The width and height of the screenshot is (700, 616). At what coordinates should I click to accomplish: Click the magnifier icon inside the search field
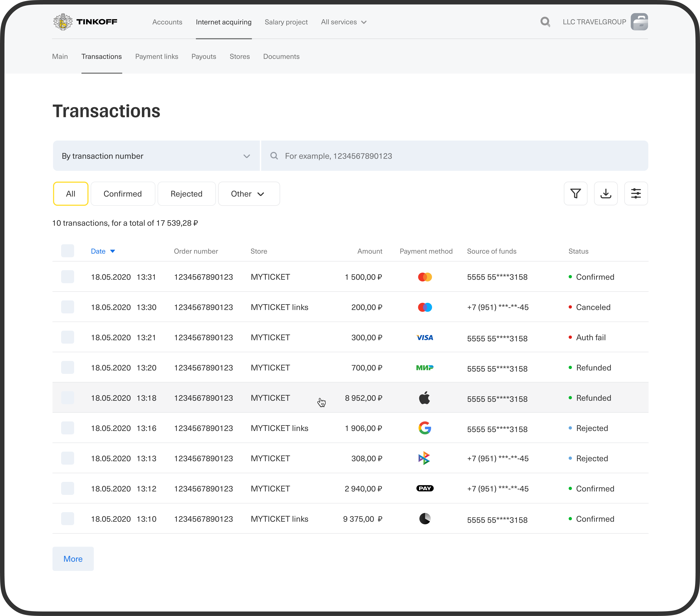click(274, 156)
